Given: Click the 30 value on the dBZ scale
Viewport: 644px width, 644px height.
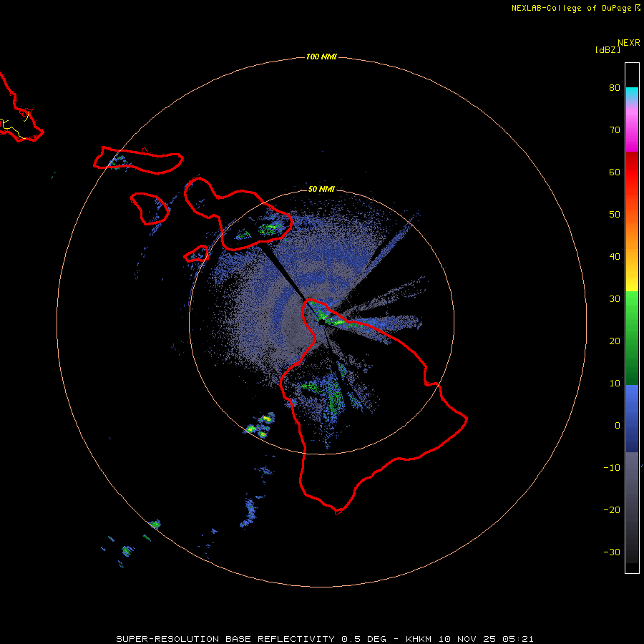Looking at the screenshot, I should [615, 299].
